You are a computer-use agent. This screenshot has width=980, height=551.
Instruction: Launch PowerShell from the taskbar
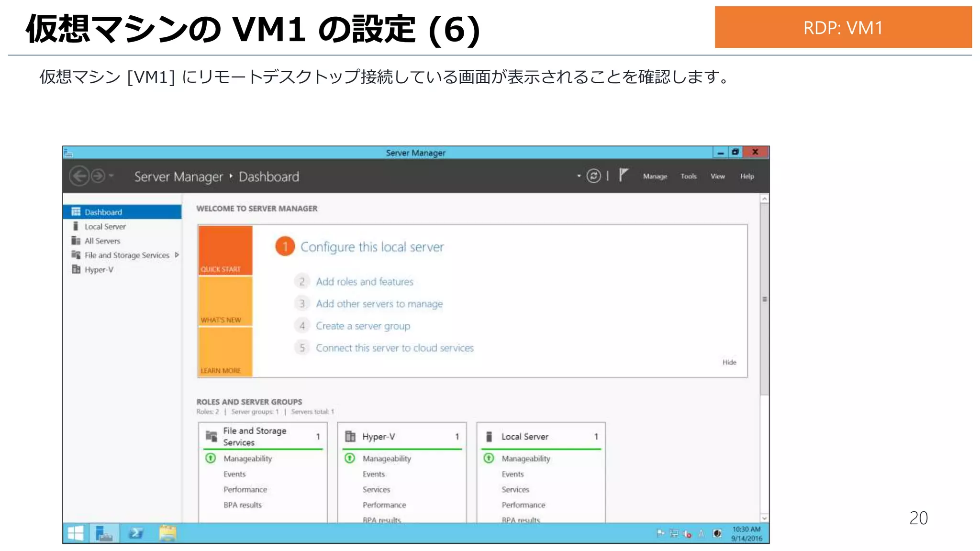135,533
